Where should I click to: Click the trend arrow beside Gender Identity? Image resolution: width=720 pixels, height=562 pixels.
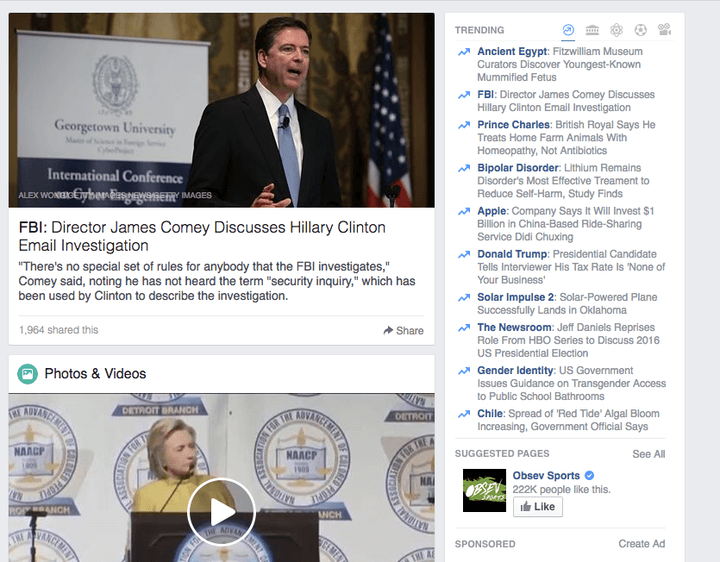(464, 371)
